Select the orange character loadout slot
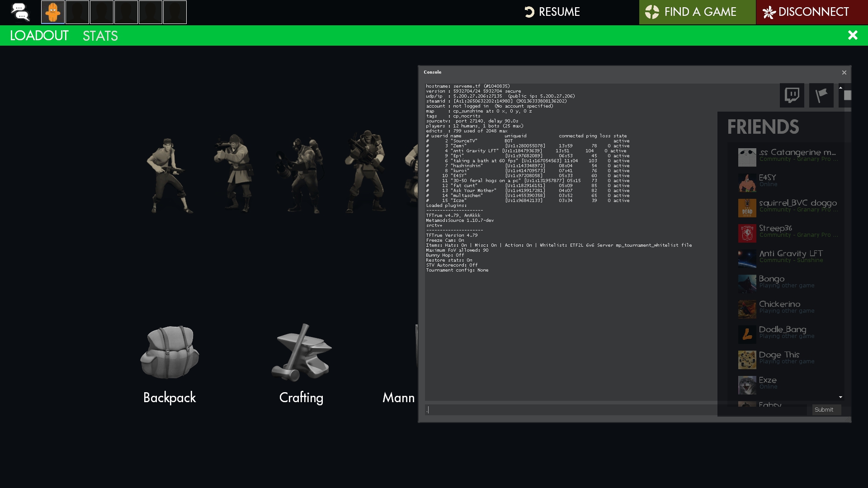 pyautogui.click(x=53, y=12)
